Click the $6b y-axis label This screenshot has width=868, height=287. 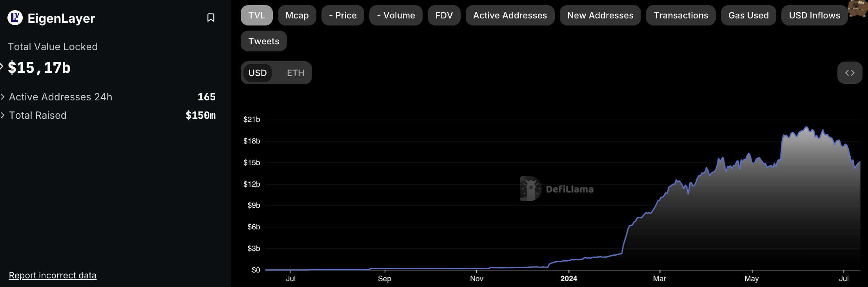(254, 227)
